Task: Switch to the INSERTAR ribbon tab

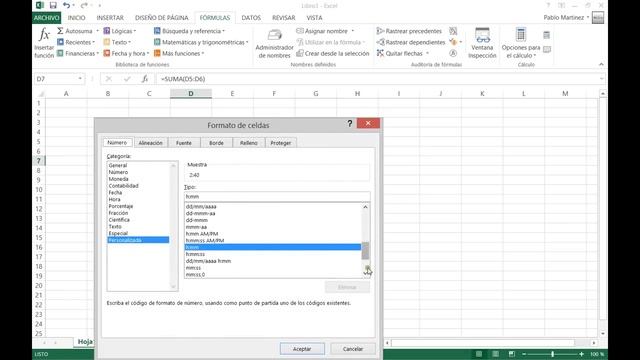Action: pyautogui.click(x=110, y=18)
